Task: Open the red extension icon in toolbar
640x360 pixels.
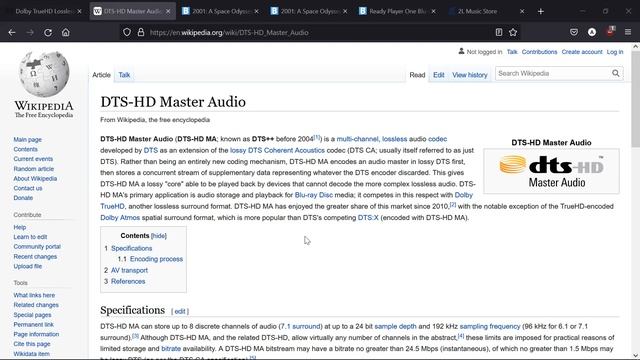Action: tap(610, 31)
